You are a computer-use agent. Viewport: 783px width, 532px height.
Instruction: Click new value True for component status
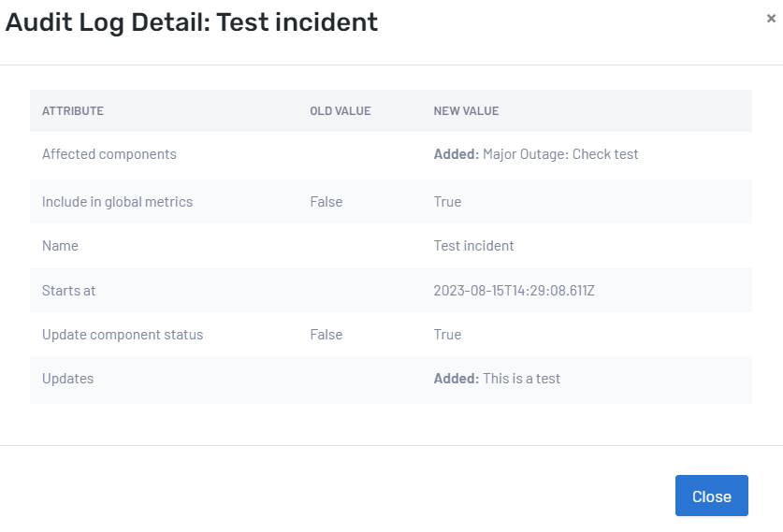[x=447, y=335]
